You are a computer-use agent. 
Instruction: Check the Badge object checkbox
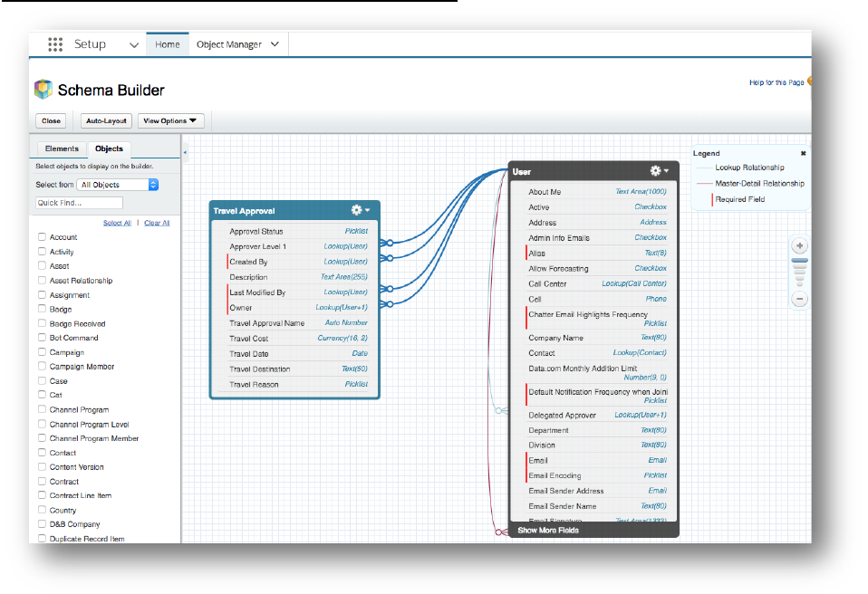(x=42, y=309)
